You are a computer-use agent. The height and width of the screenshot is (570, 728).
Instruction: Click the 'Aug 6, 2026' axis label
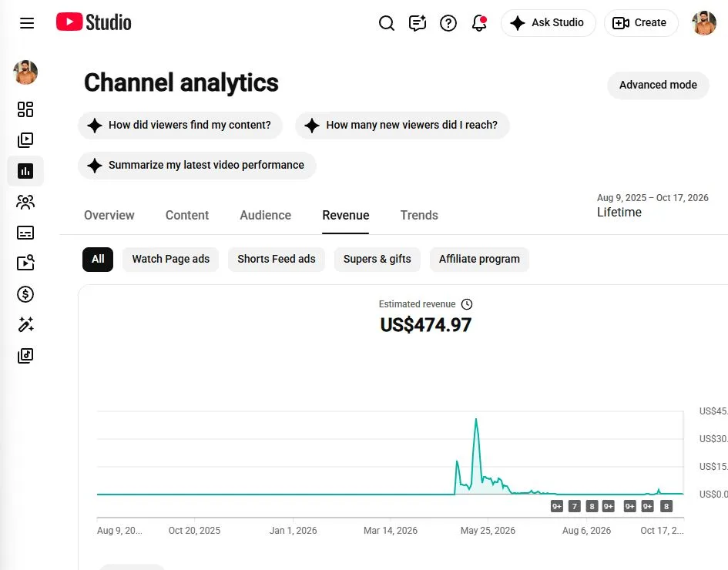click(x=586, y=531)
